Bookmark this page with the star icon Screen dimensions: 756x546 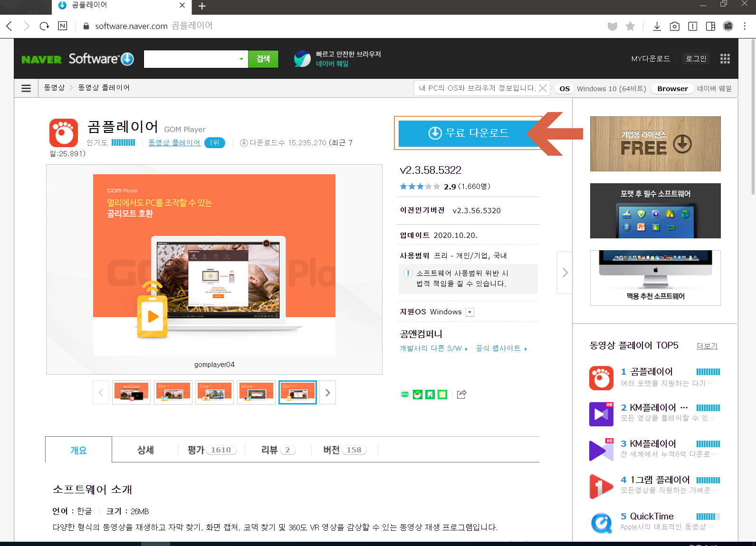click(630, 26)
